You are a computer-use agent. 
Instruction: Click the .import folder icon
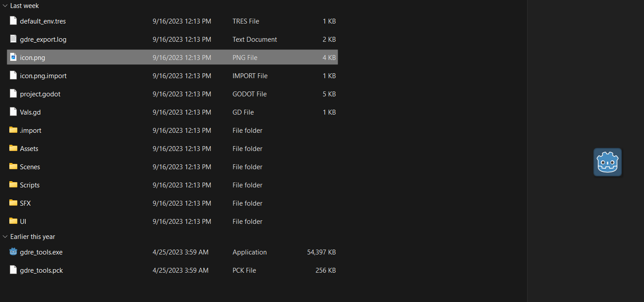13,130
